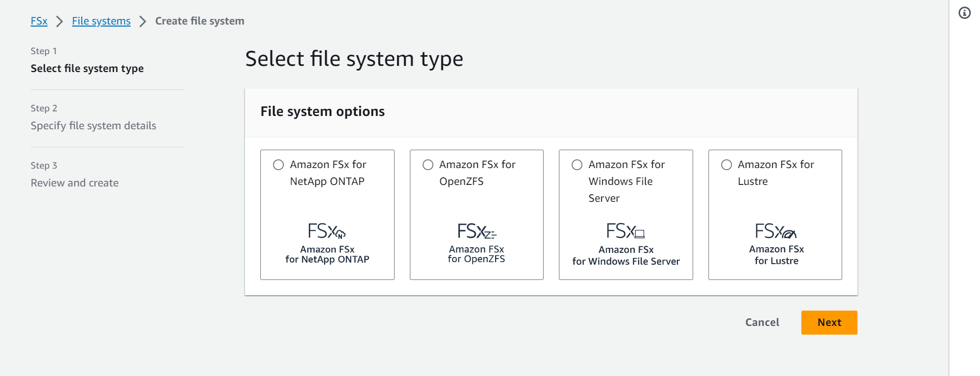Select the Amazon FSx for OpenZFS radio button
The image size is (980, 376).
pyautogui.click(x=428, y=165)
